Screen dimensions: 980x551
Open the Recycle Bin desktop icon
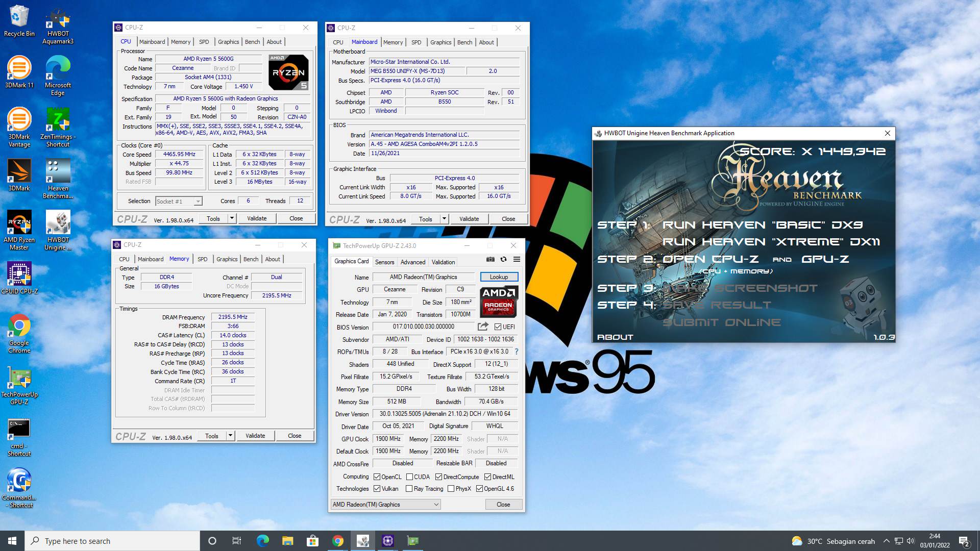(x=19, y=21)
